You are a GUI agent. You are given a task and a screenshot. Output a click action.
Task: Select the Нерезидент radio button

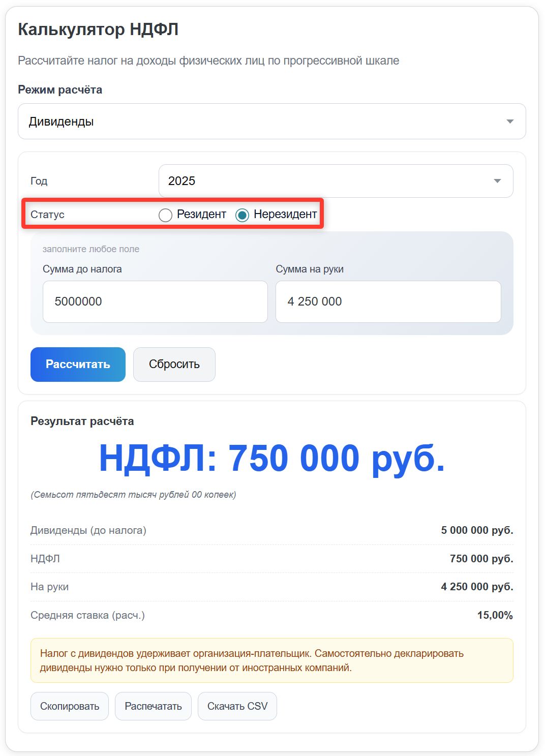[x=242, y=215]
